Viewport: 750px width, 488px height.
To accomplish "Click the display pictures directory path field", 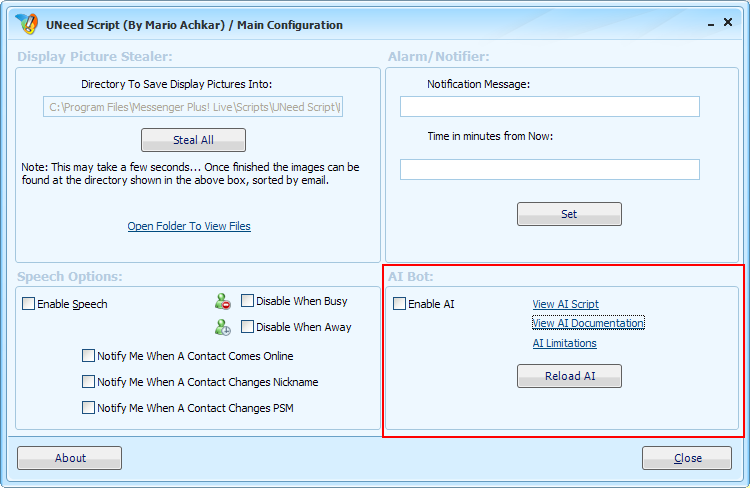I will point(193,107).
